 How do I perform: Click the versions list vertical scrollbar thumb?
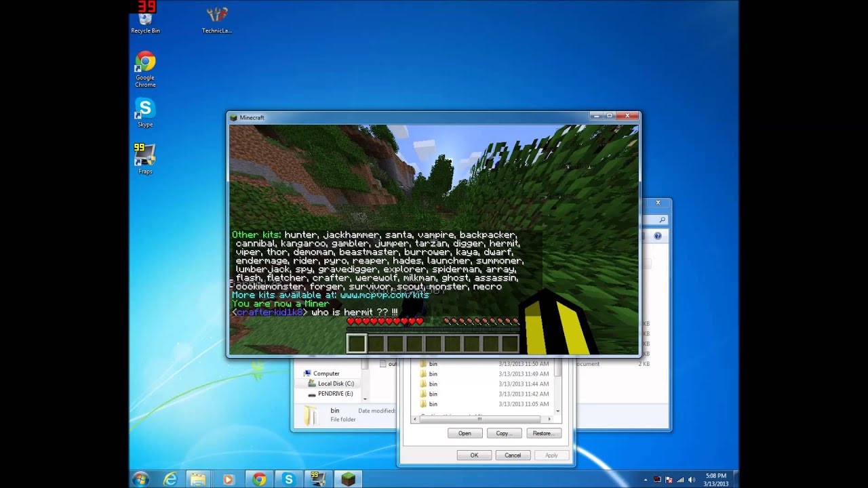[558, 367]
